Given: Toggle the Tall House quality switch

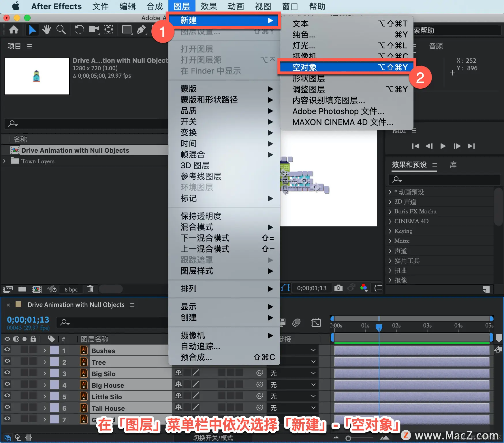Looking at the screenshot, I should pyautogui.click(x=196, y=407).
